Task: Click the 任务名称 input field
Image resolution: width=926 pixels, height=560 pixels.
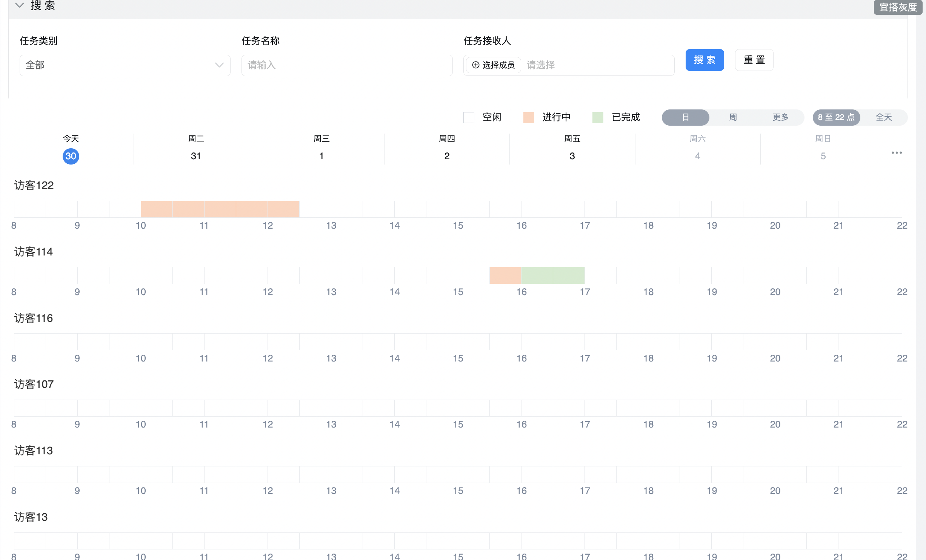Action: tap(347, 65)
